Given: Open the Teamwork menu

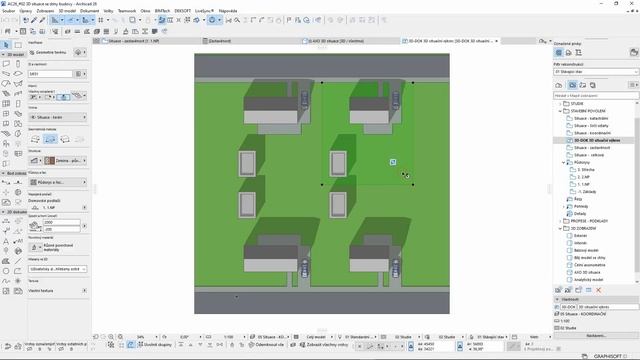Looking at the screenshot, I should pos(127,11).
